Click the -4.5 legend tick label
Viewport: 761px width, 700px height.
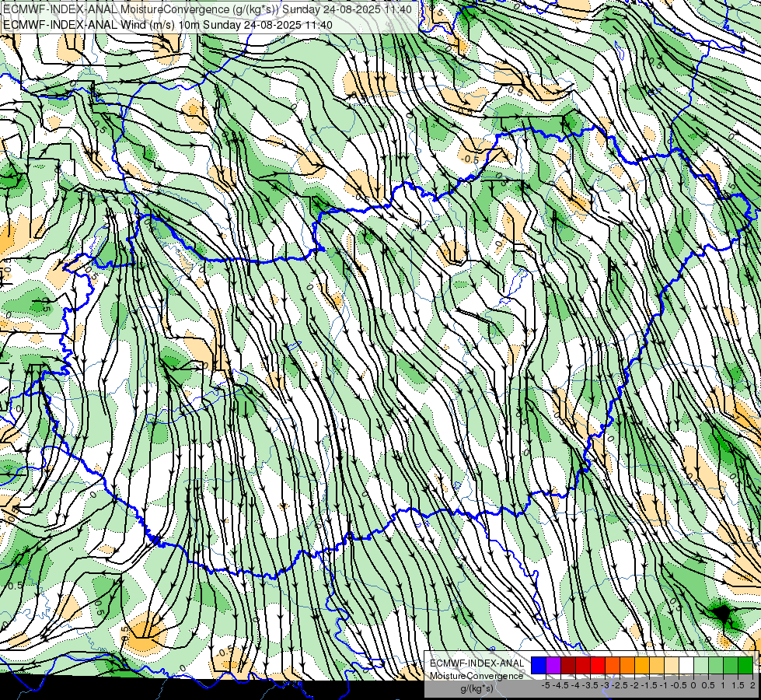point(560,685)
